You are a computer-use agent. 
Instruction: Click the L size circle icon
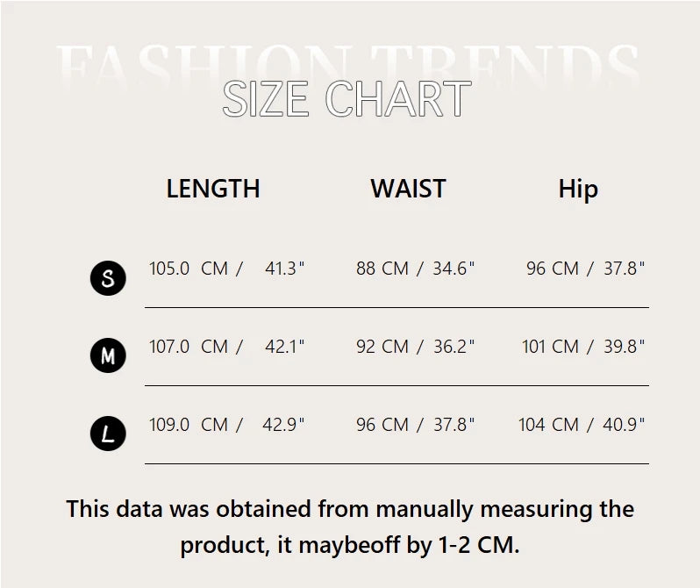point(108,434)
